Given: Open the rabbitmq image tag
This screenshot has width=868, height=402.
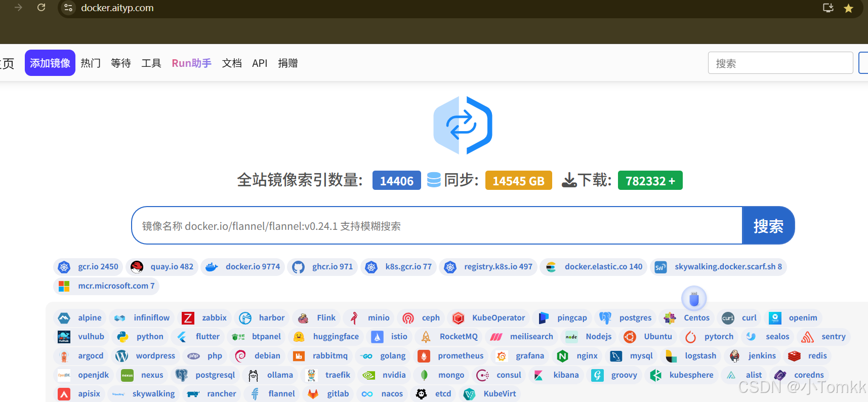Looking at the screenshot, I should pyautogui.click(x=320, y=356).
